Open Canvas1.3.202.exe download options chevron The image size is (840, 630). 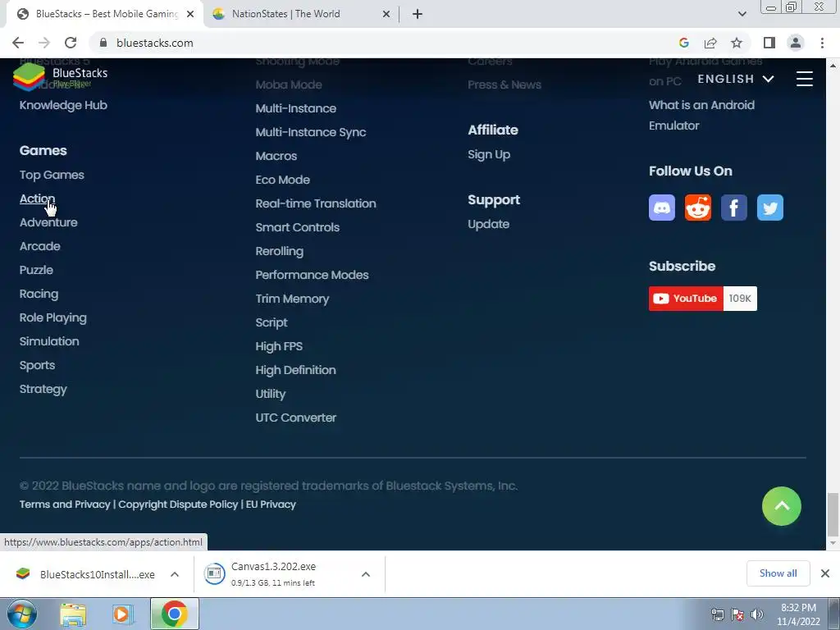coord(366,574)
